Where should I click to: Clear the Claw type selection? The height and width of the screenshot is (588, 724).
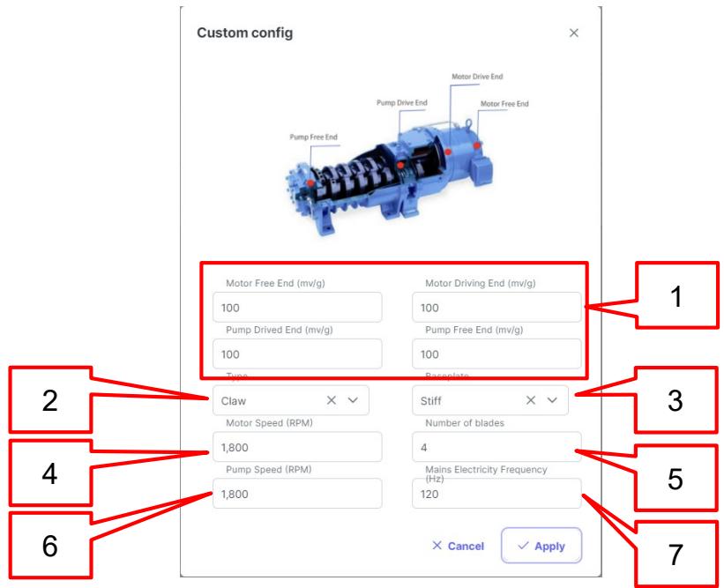click(x=331, y=400)
